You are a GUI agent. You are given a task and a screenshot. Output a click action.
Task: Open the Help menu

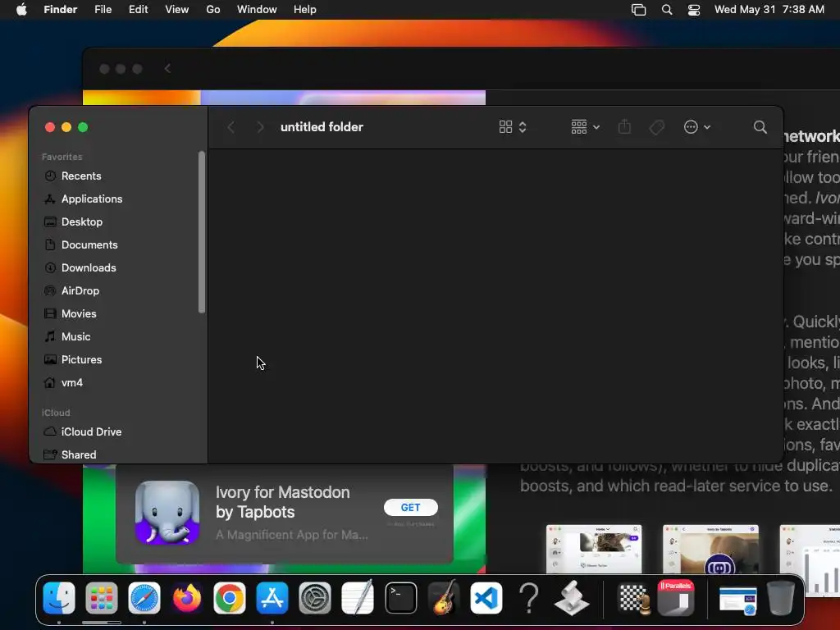click(x=305, y=10)
